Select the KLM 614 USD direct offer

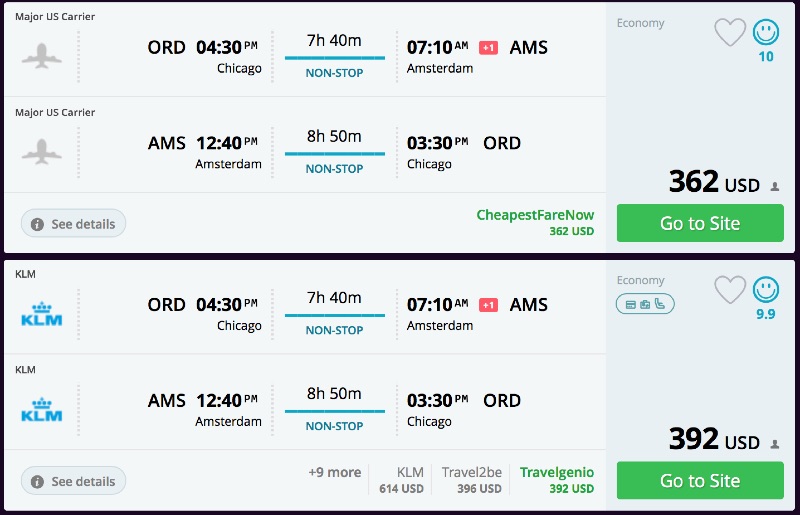tap(402, 480)
